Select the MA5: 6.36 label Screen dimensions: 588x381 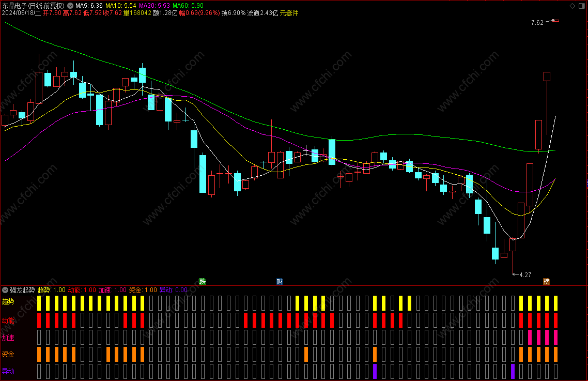89,6
